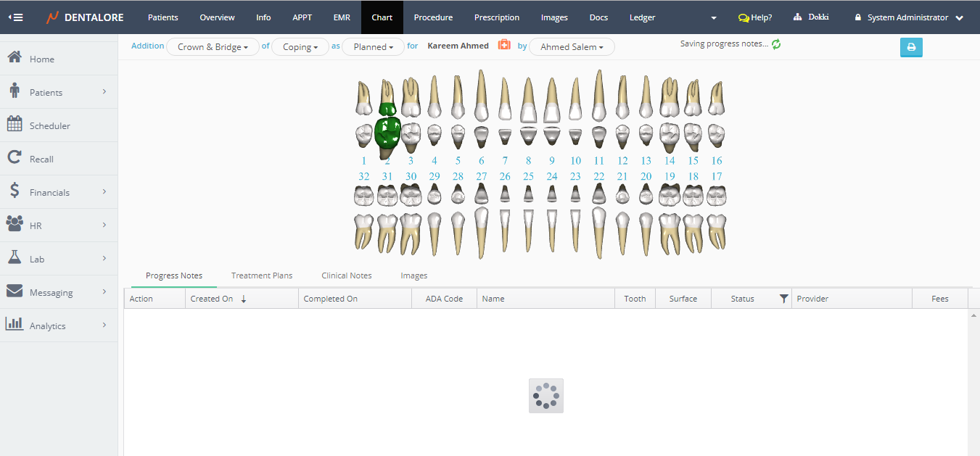Select the green highlighted tooth 2
The height and width of the screenshot is (456, 980).
387,129
